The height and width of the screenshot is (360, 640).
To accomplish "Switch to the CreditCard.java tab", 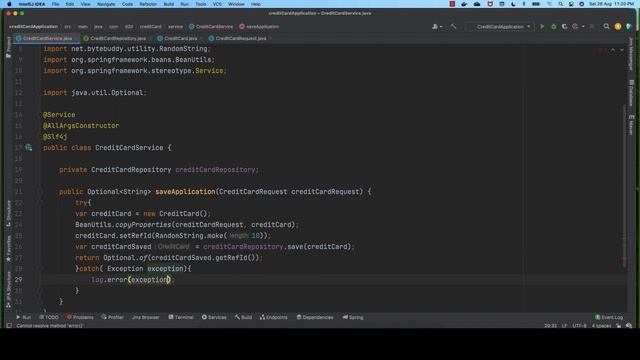I will 178,38.
